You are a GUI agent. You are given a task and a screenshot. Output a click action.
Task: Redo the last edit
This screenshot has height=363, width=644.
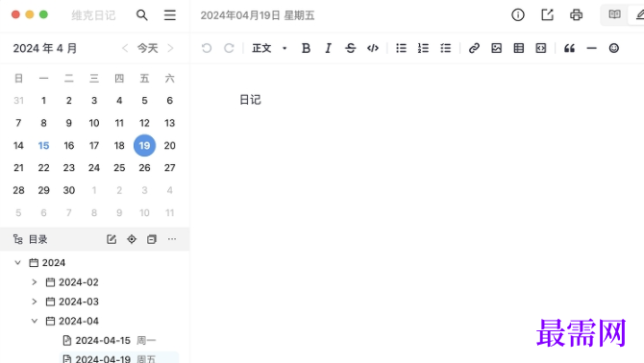tap(229, 48)
